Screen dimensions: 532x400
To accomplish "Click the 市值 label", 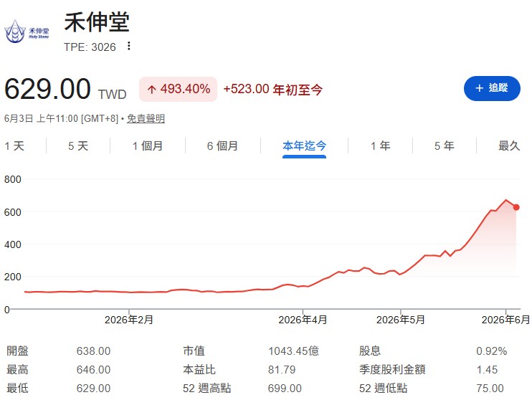I will point(194,351).
